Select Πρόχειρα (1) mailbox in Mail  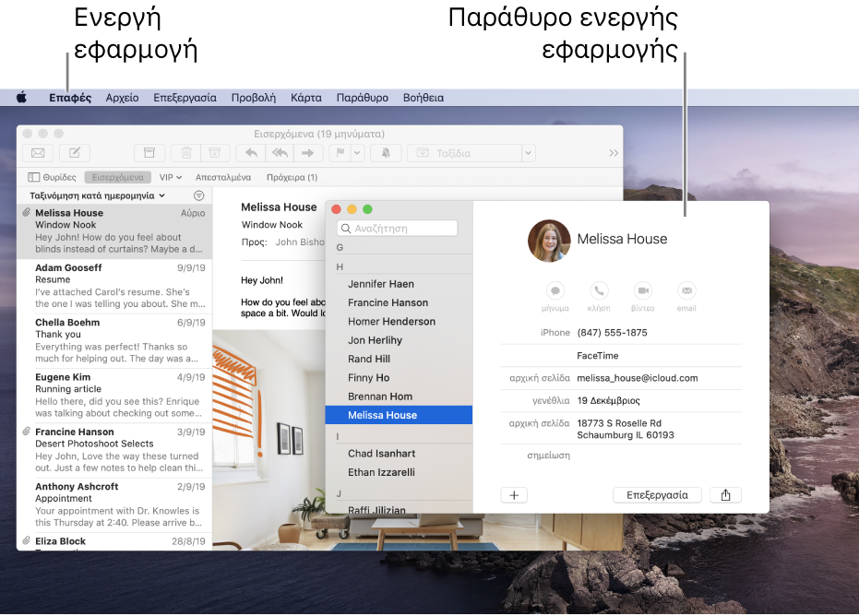tap(292, 177)
